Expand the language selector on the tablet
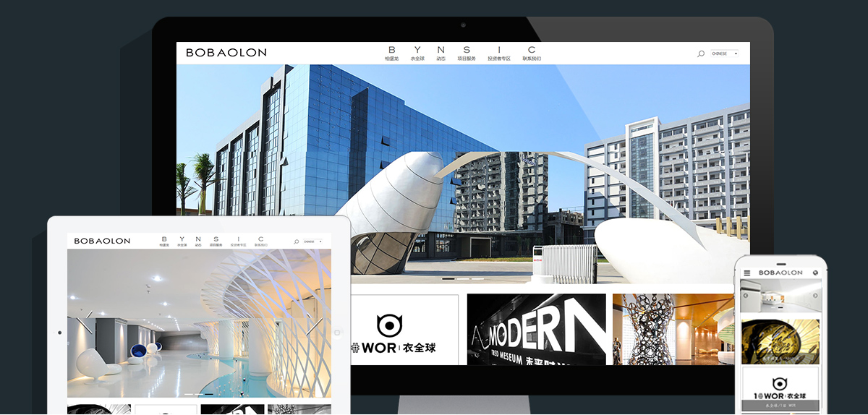Screen dimensions: 868x415 (312, 241)
